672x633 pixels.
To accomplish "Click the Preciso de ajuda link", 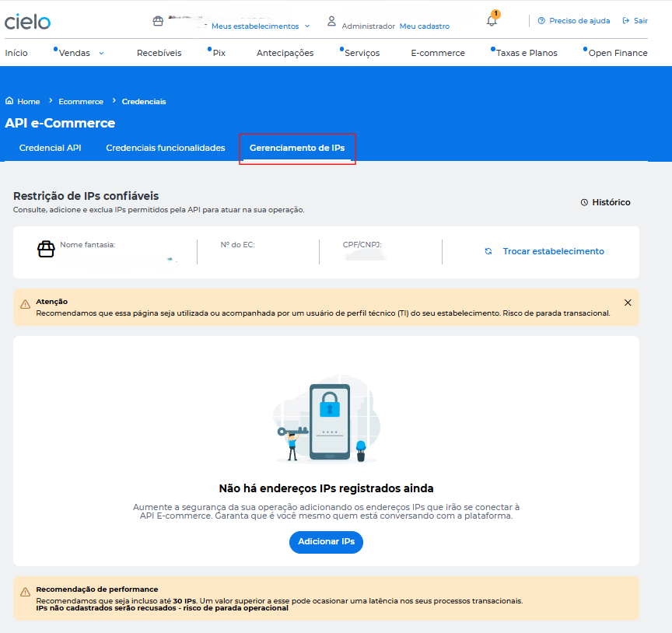I will [579, 20].
